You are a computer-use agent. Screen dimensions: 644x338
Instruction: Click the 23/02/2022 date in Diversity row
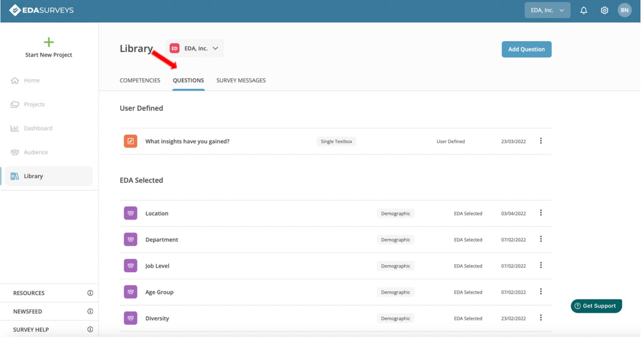click(513, 319)
